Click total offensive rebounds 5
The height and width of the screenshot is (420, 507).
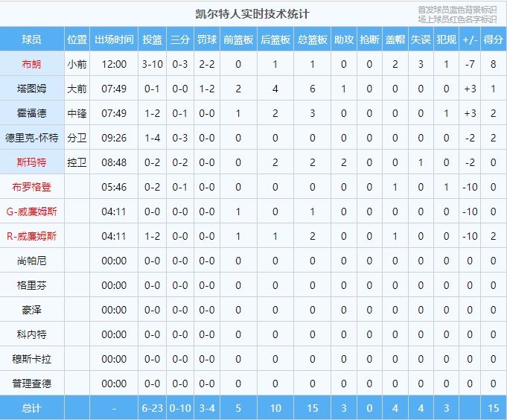point(238,408)
